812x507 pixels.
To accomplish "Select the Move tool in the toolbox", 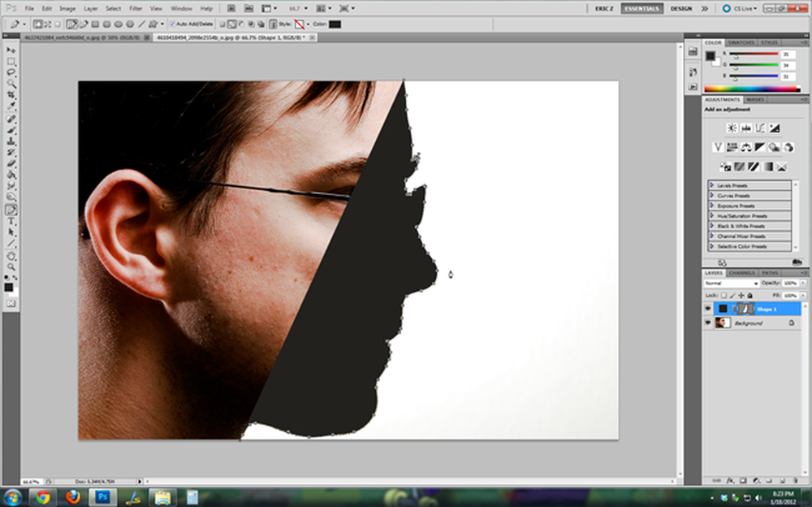I will [11, 50].
